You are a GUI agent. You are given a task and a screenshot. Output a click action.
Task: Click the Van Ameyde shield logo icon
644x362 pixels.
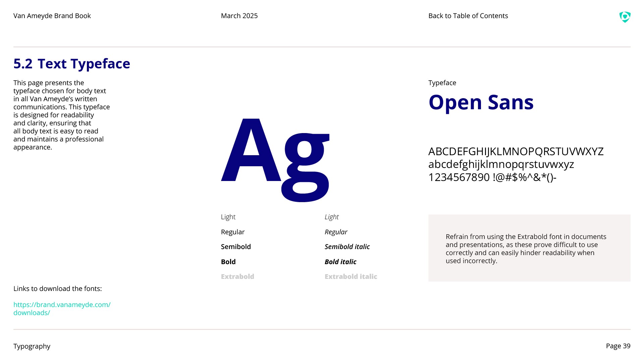click(625, 17)
